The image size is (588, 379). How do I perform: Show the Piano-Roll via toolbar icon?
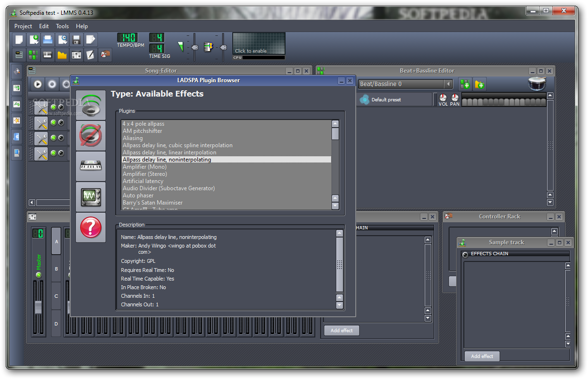coord(48,55)
